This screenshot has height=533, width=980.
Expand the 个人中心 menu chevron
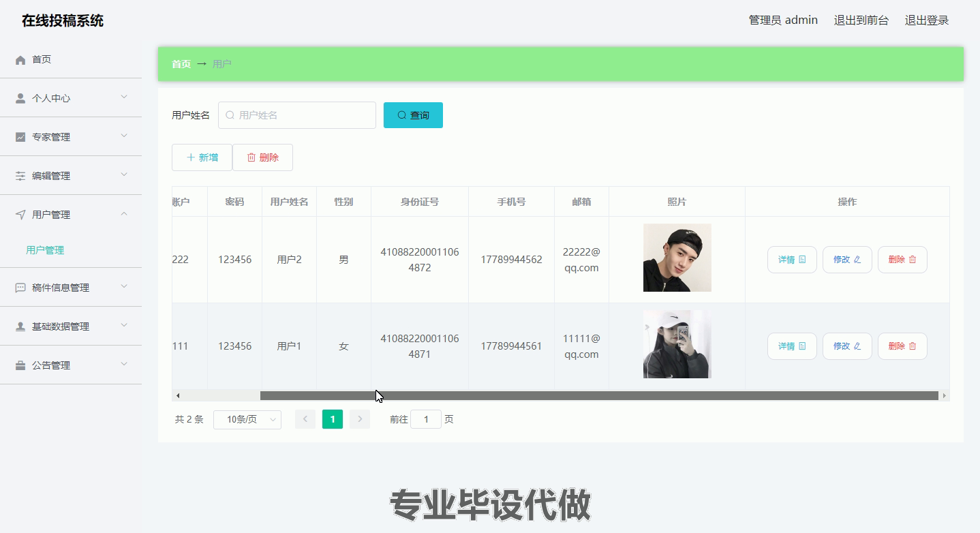124,97
